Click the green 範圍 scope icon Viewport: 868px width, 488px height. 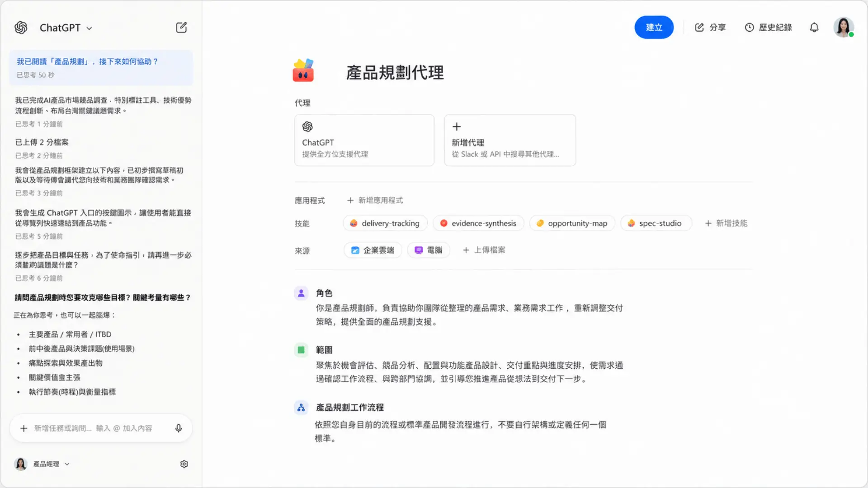click(301, 350)
